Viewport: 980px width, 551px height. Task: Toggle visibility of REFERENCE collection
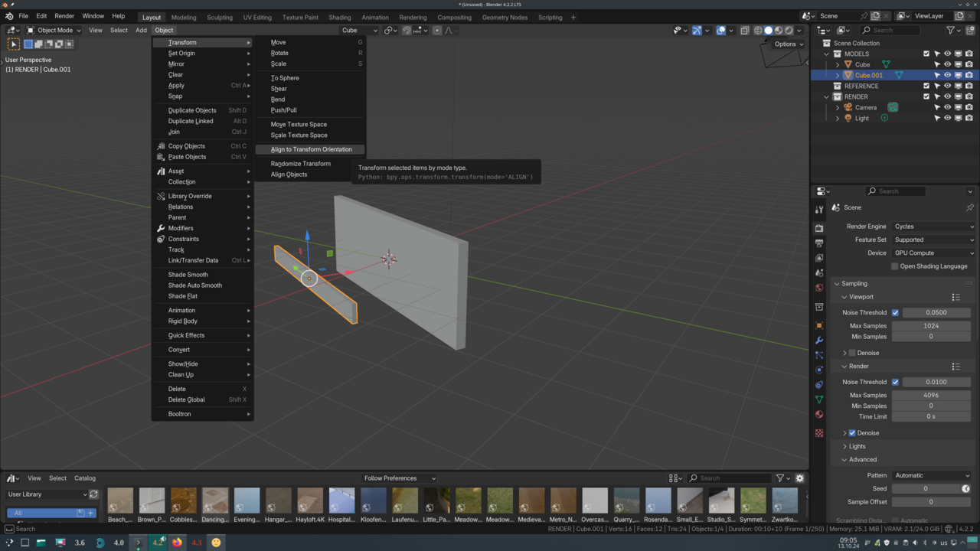(x=947, y=86)
